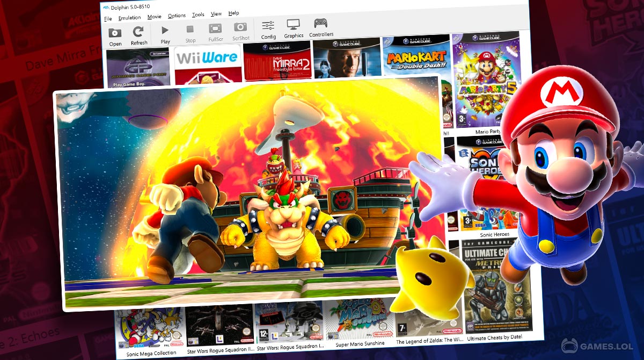
Task: Select the Dave Mirra Freestyle BMX 2 cover
Action: [276, 60]
